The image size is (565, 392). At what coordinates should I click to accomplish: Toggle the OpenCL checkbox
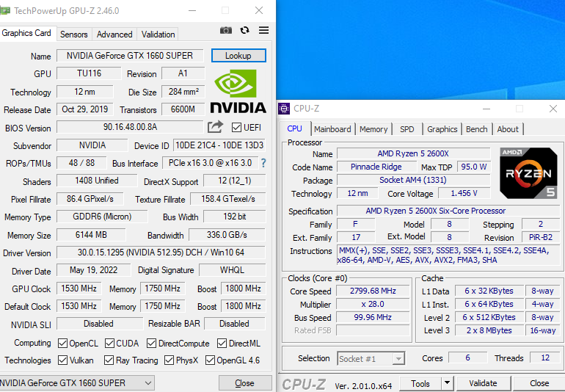pos(62,344)
